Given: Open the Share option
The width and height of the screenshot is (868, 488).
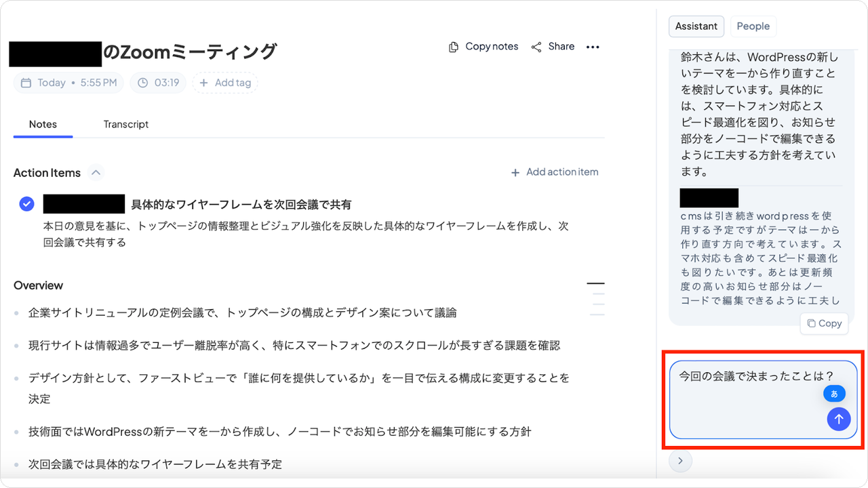Looking at the screenshot, I should [x=553, y=47].
